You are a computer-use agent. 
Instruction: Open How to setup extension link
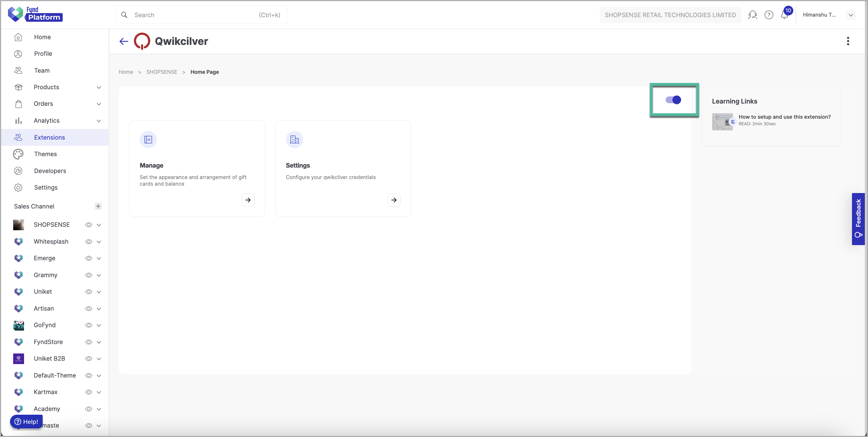tap(784, 117)
